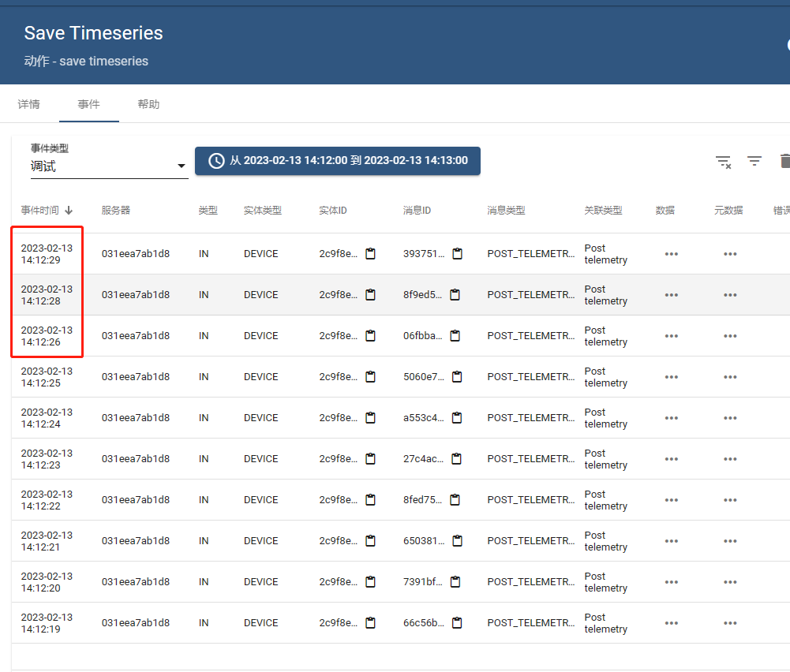The width and height of the screenshot is (790, 672).
Task: Show metadata of the 14:12:28 event
Action: pyautogui.click(x=729, y=294)
